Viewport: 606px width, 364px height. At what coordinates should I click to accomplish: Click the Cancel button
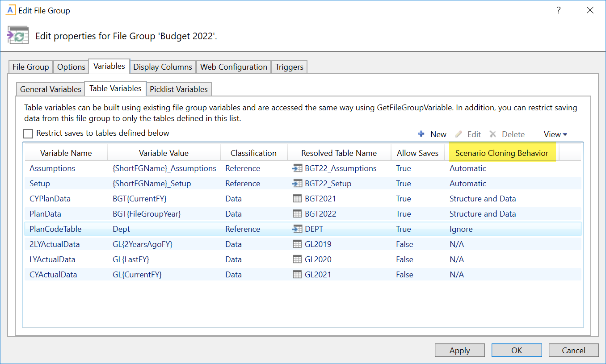tap(573, 351)
